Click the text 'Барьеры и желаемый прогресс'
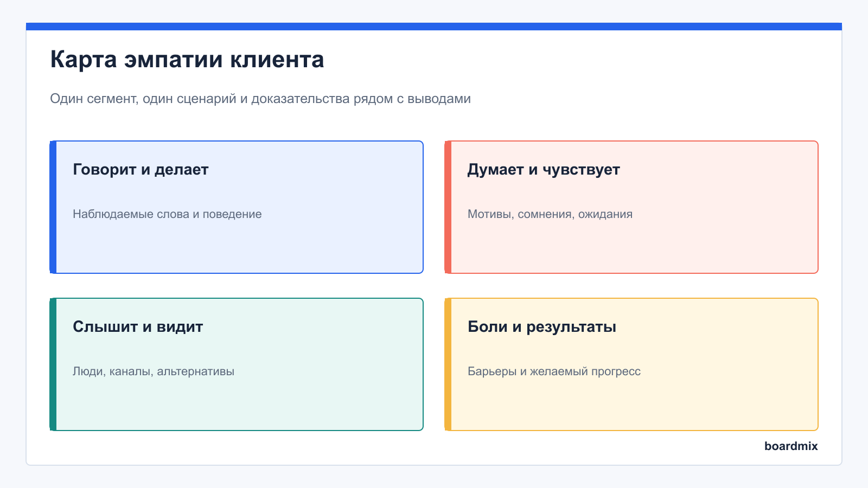Viewport: 868px width, 488px height. click(554, 371)
